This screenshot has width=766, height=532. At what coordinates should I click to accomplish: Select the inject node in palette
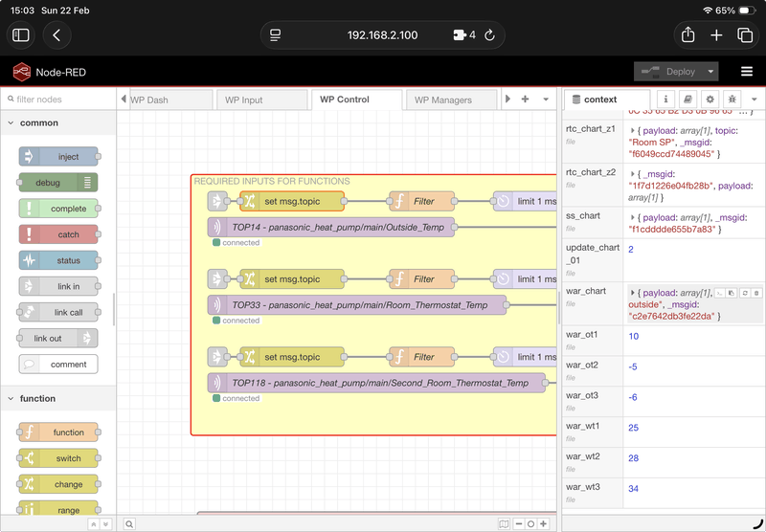point(58,157)
